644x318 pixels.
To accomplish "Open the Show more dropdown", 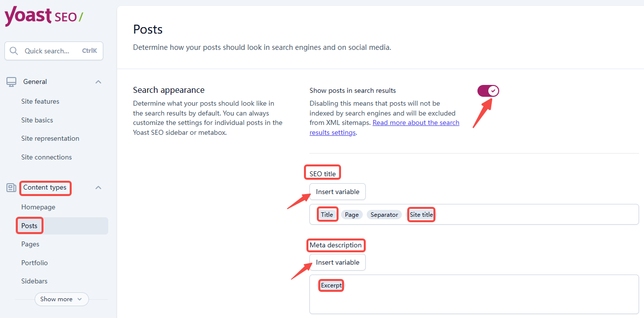I will click(x=61, y=299).
